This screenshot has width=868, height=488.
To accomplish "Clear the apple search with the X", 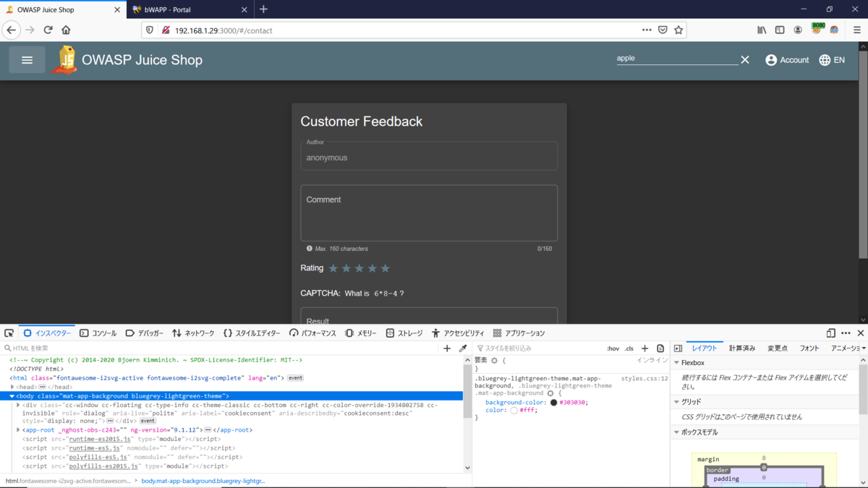I will pos(745,60).
